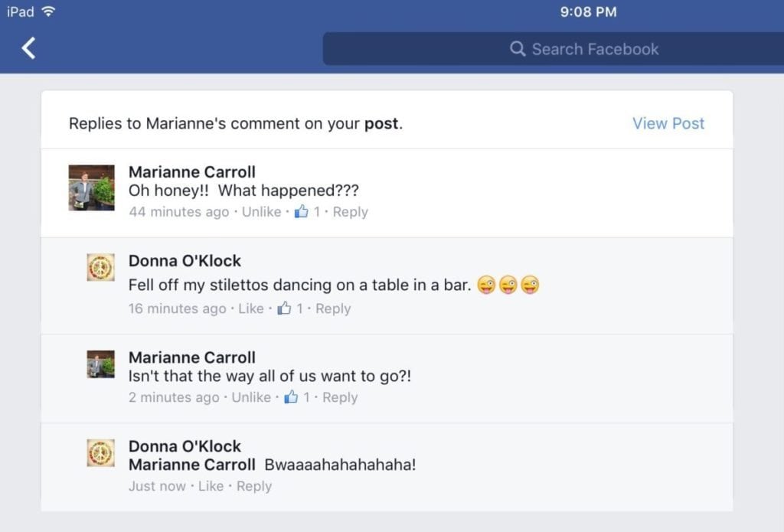Open the Donna O'Klock name above the stilettos reply

coord(185,260)
